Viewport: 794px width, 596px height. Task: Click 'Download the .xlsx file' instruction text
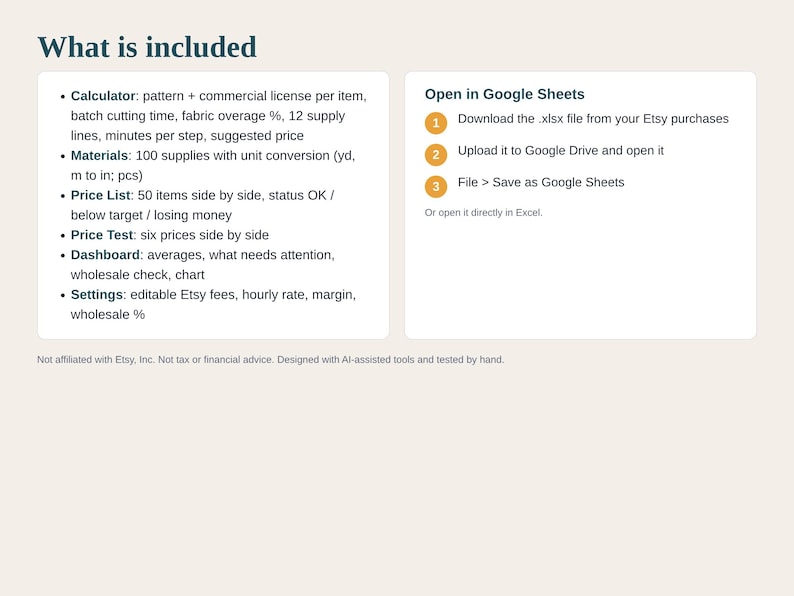[593, 118]
